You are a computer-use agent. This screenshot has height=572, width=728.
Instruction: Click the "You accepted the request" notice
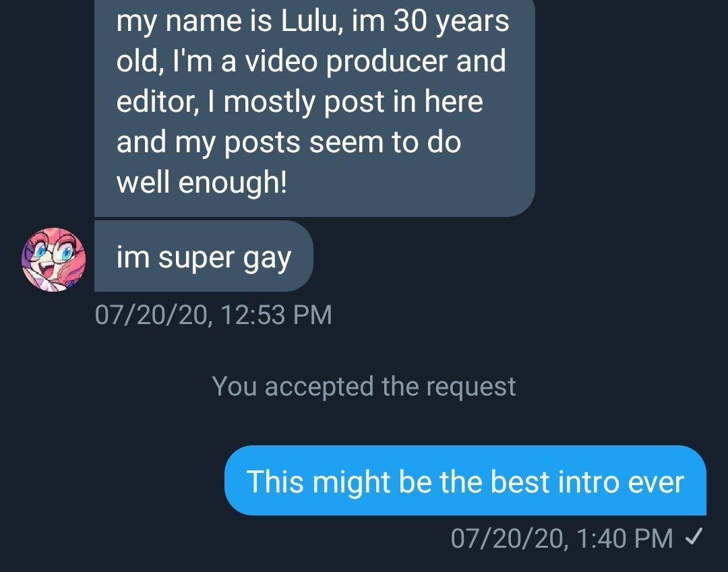pyautogui.click(x=363, y=386)
